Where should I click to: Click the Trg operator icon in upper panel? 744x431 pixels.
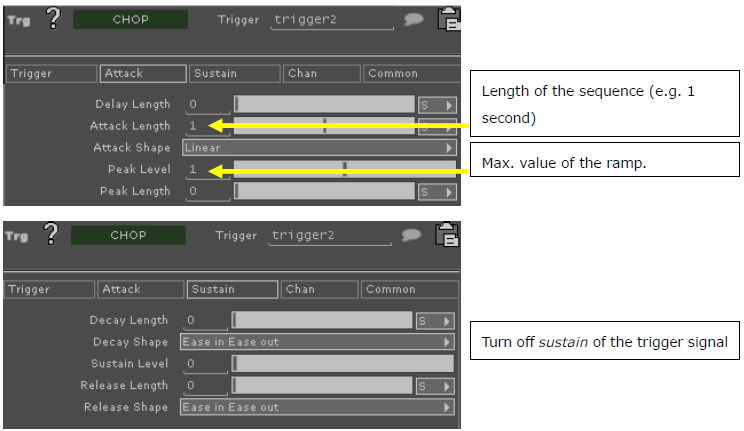pyautogui.click(x=19, y=20)
